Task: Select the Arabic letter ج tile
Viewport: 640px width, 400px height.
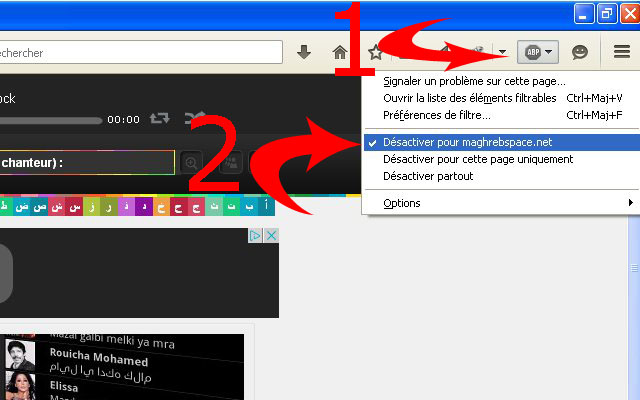Action: [x=196, y=207]
